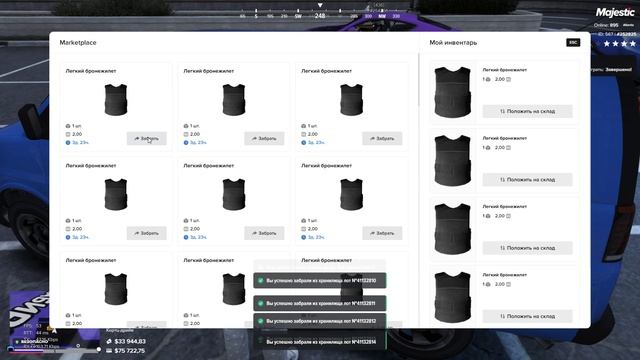
Task: Select the first large vest in Мой инвентарь
Action: (x=452, y=92)
